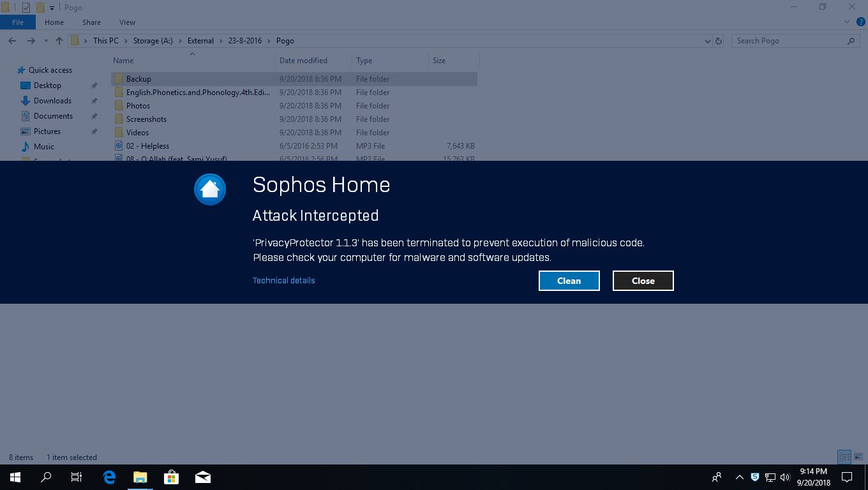Navigate to This PC in address bar
Image resolution: width=868 pixels, height=490 pixels.
(x=106, y=41)
